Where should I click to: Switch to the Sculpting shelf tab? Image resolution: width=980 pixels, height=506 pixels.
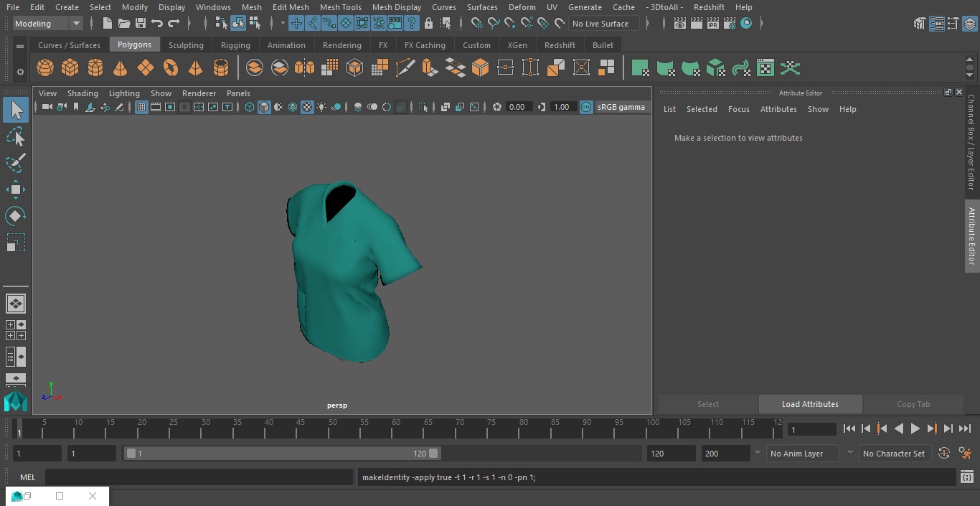click(x=186, y=45)
